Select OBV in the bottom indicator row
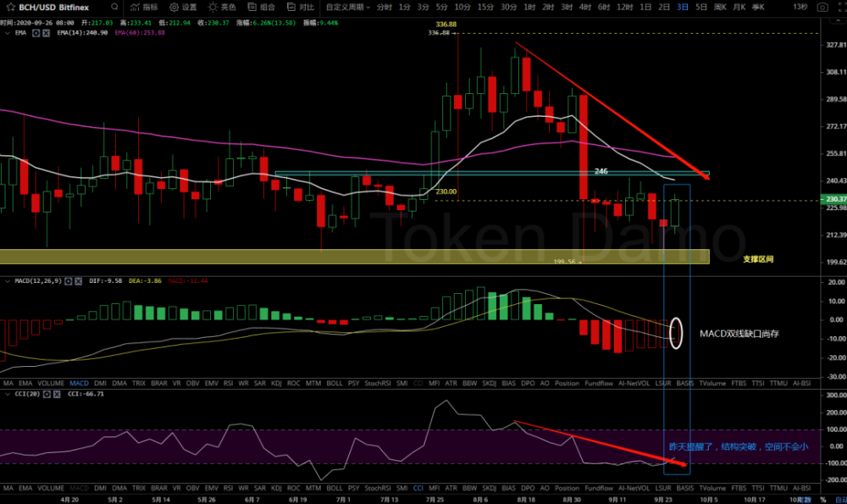This screenshot has width=847, height=504. click(192, 488)
